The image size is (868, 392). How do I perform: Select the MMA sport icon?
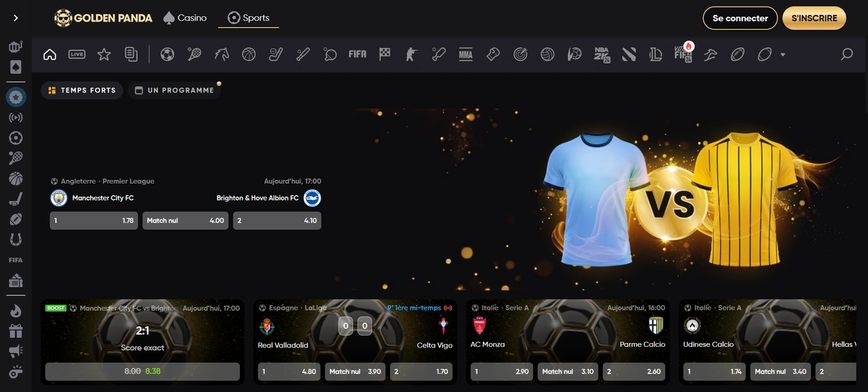[466, 54]
